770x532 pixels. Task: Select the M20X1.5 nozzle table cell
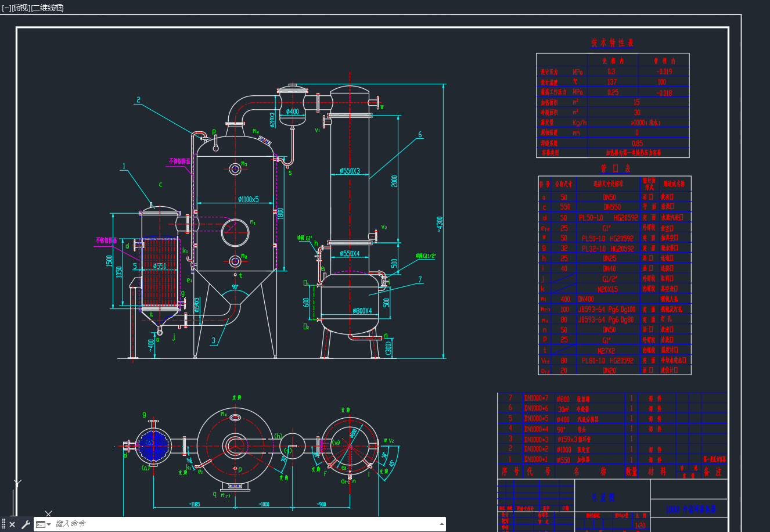[607, 289]
